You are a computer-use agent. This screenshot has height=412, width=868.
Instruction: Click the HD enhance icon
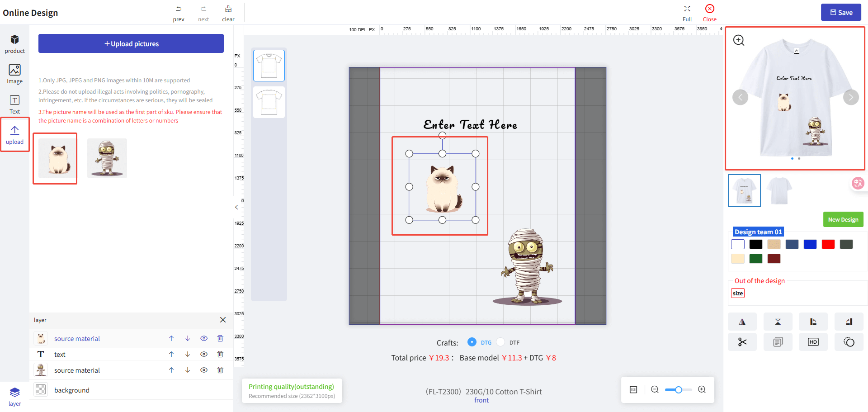pyautogui.click(x=813, y=342)
